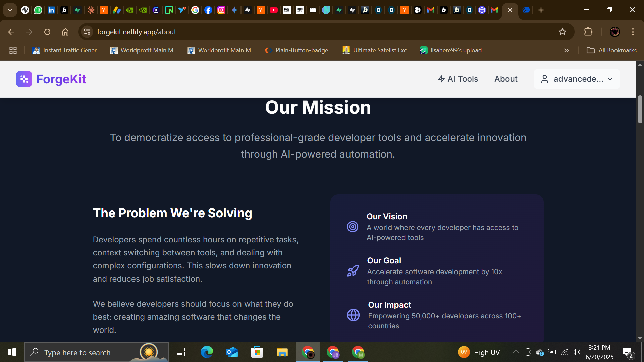The width and height of the screenshot is (644, 362).
Task: Open Instant Traffic Gener... bookmark
Action: (66, 50)
